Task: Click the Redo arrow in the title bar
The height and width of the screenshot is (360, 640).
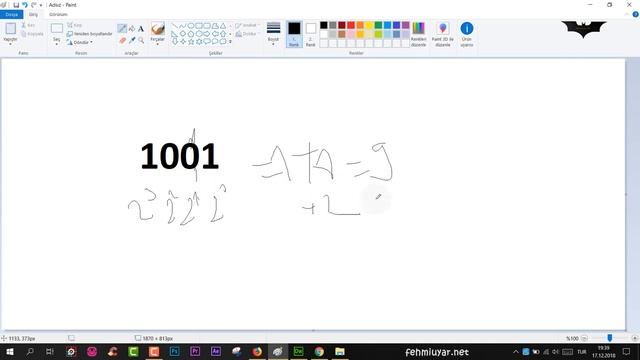Action: 33,5
